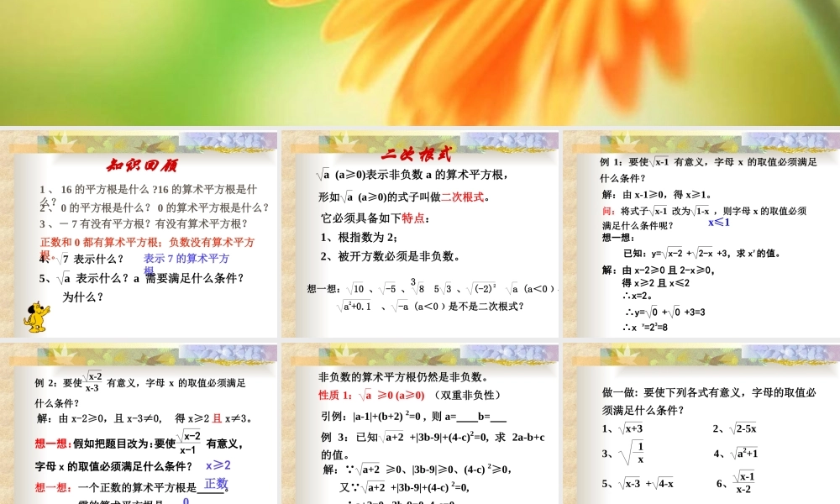Click the cartoon dog icon on 知识回顾 slide
This screenshot has height=504, width=840.
pos(36,317)
